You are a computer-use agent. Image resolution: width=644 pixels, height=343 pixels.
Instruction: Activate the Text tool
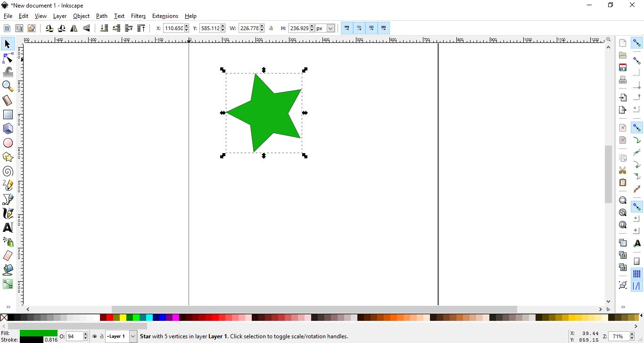(x=8, y=228)
